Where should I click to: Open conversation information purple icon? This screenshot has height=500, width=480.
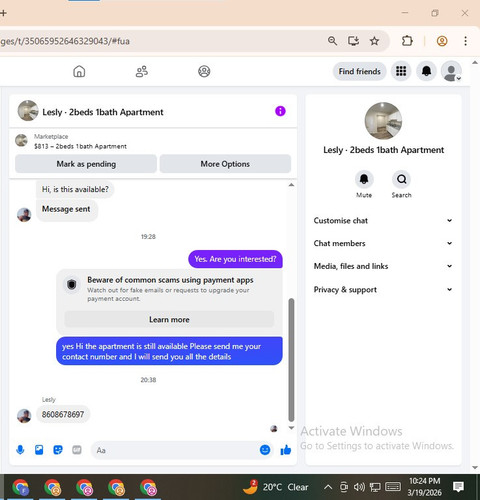click(280, 111)
